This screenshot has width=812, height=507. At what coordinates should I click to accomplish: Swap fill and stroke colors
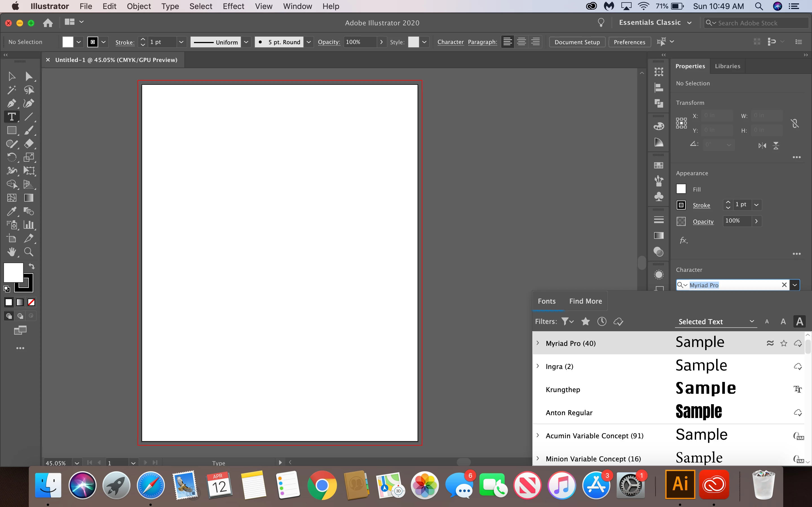[32, 266]
